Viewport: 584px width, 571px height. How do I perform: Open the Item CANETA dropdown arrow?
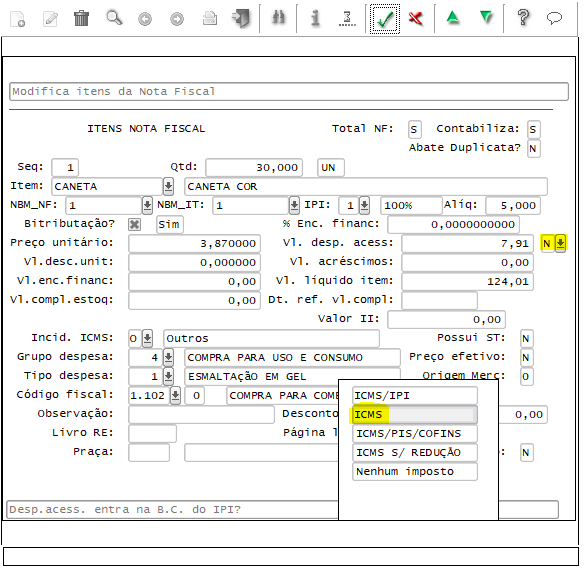[x=168, y=186]
